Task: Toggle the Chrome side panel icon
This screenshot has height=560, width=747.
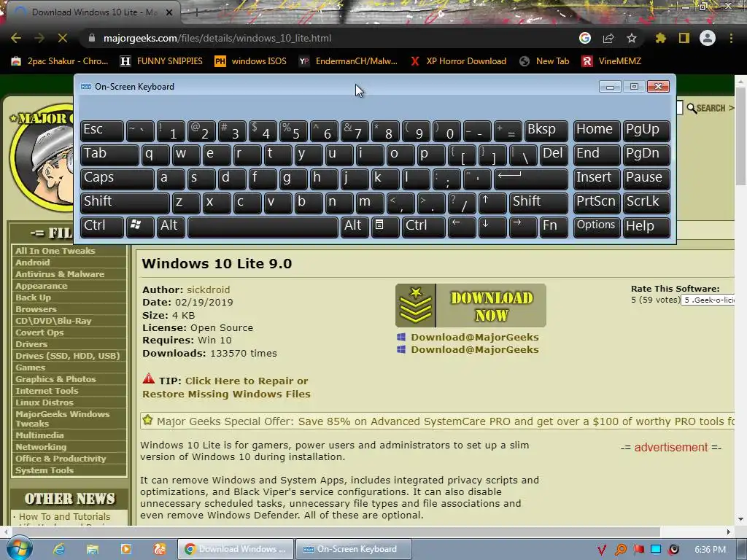Action: (684, 38)
